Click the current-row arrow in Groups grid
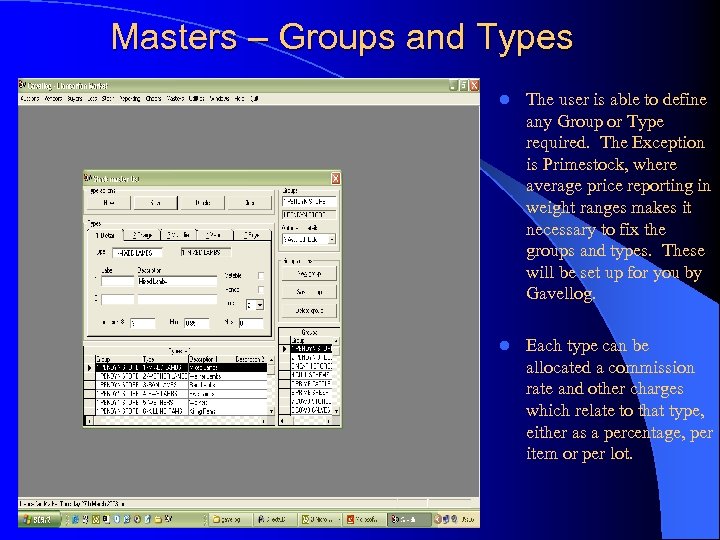720x540 pixels. 285,349
